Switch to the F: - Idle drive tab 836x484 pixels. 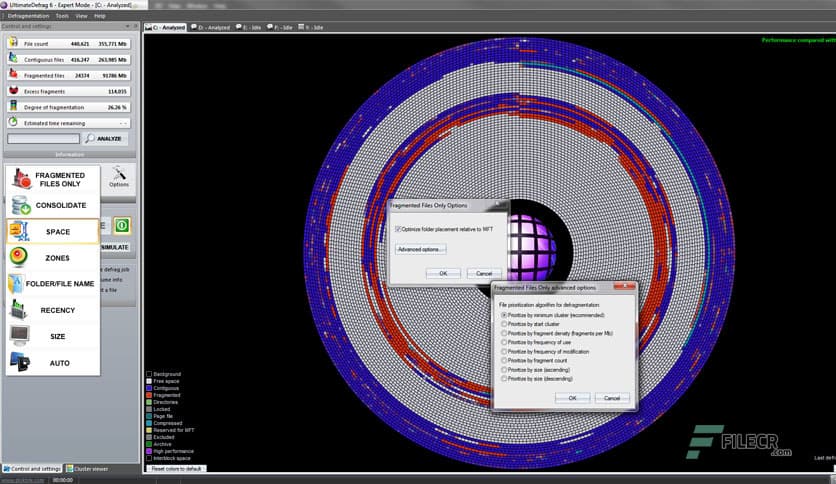point(280,27)
